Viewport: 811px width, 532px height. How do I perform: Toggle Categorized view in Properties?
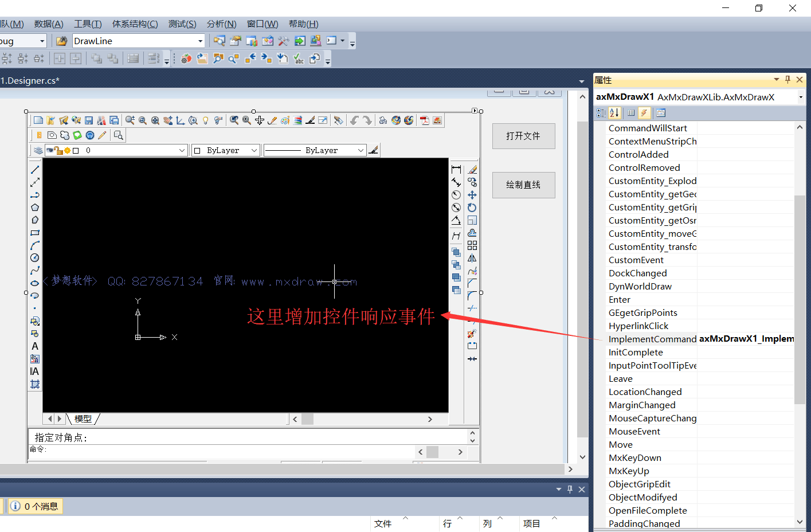tap(601, 113)
